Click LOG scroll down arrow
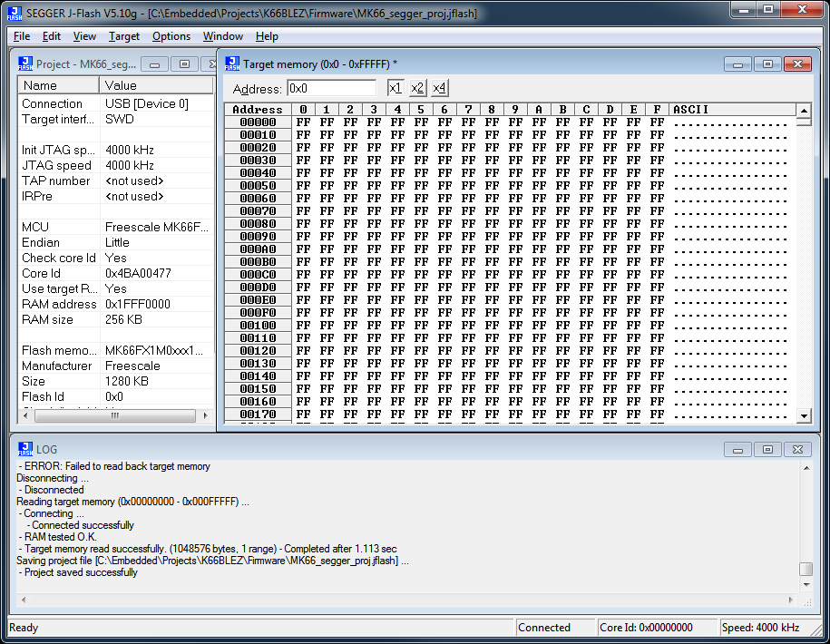830x644 pixels. (806, 585)
